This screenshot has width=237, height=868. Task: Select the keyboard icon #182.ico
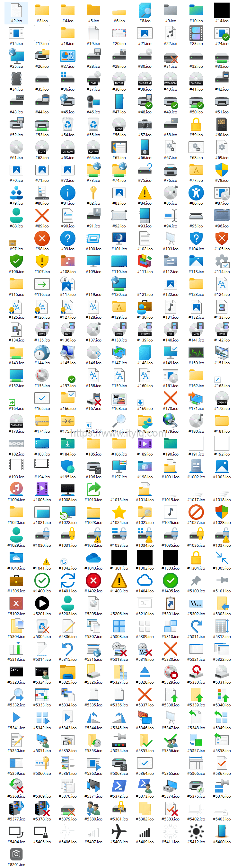(x=16, y=444)
